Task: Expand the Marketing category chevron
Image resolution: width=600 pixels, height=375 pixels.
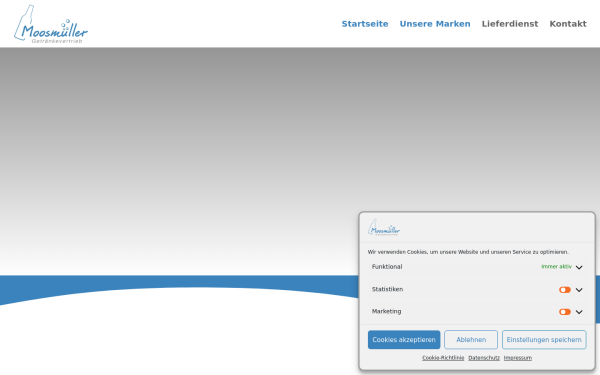Action: (579, 312)
